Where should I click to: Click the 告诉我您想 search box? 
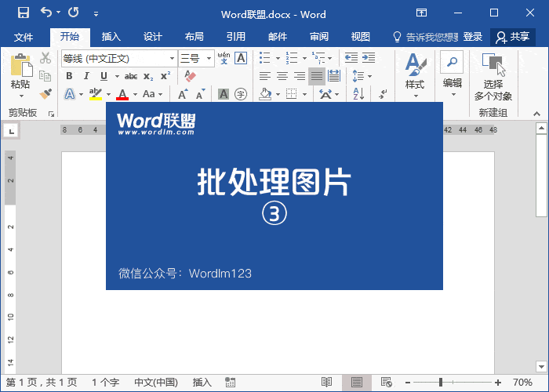(x=425, y=37)
